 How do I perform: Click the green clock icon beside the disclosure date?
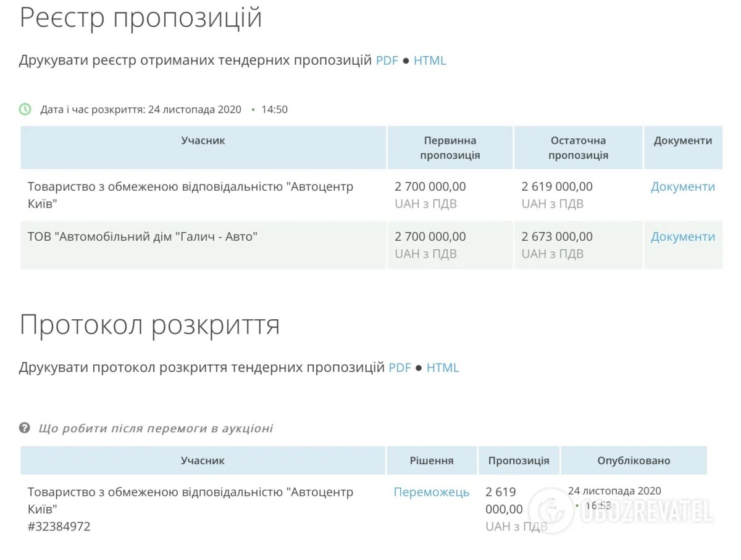pyautogui.click(x=25, y=109)
